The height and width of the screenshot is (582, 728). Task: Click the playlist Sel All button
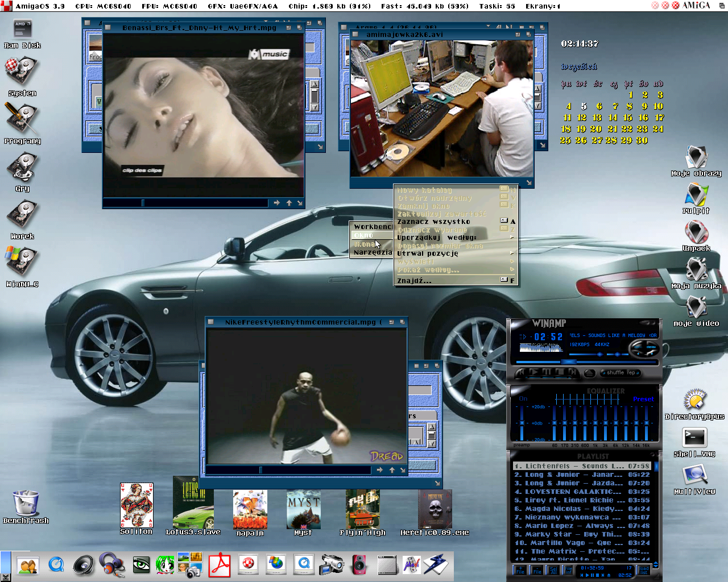coord(553,570)
